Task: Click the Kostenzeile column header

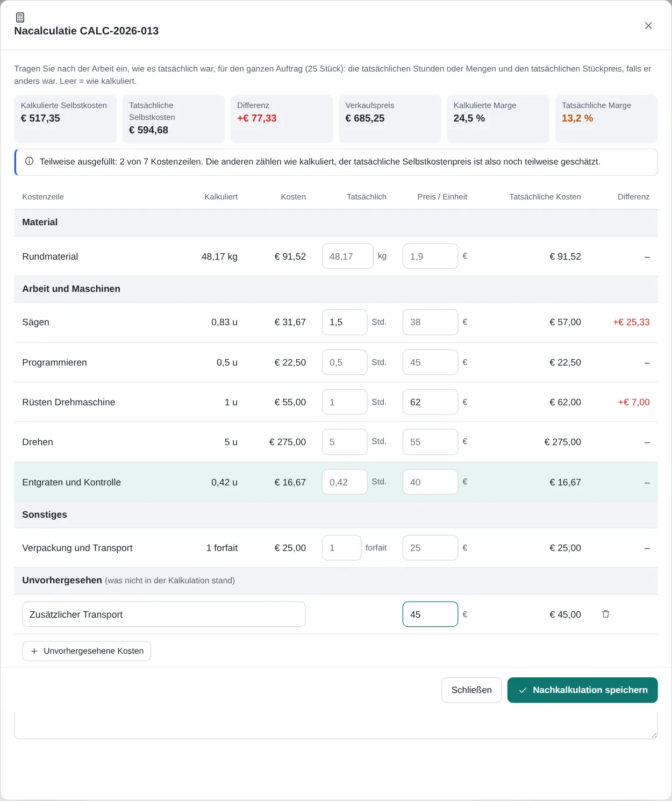Action: tap(43, 197)
